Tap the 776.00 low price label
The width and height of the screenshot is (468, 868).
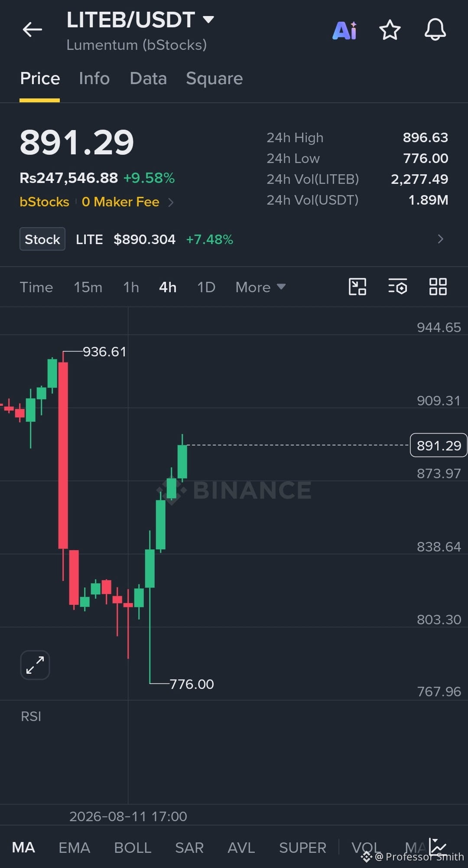click(192, 684)
